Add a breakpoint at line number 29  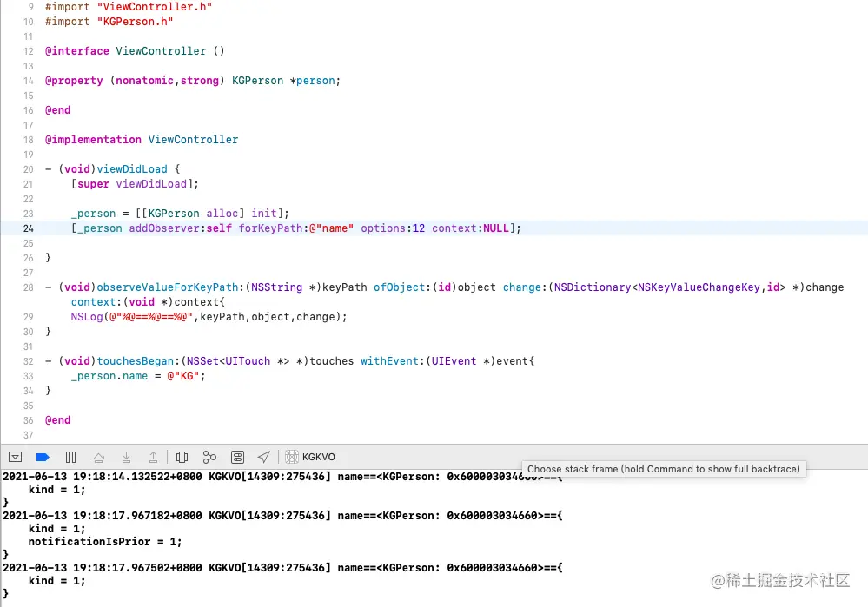[x=28, y=317]
